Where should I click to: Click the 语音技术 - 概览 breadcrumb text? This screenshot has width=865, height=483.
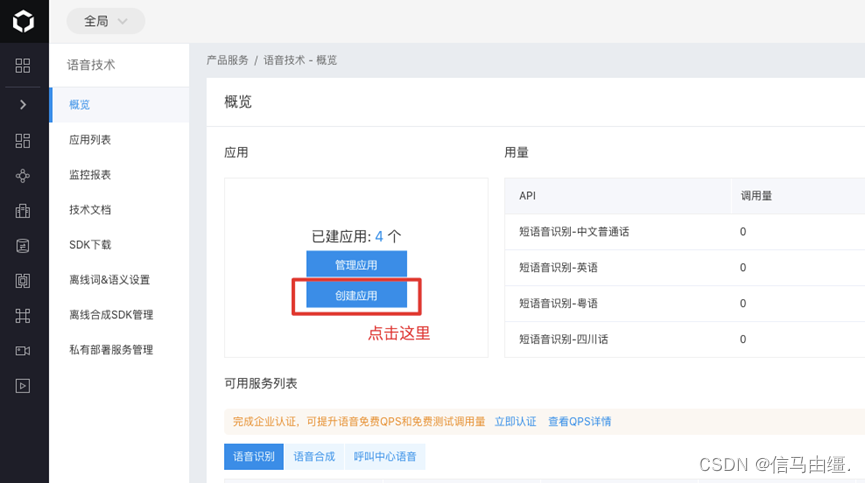click(300, 60)
